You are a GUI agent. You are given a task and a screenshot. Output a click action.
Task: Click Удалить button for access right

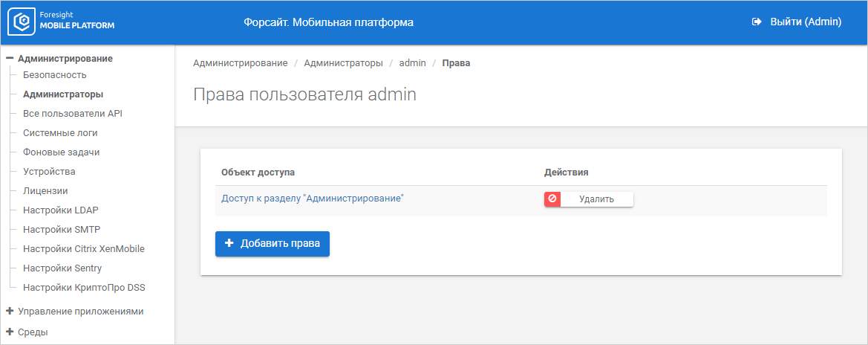coord(596,199)
